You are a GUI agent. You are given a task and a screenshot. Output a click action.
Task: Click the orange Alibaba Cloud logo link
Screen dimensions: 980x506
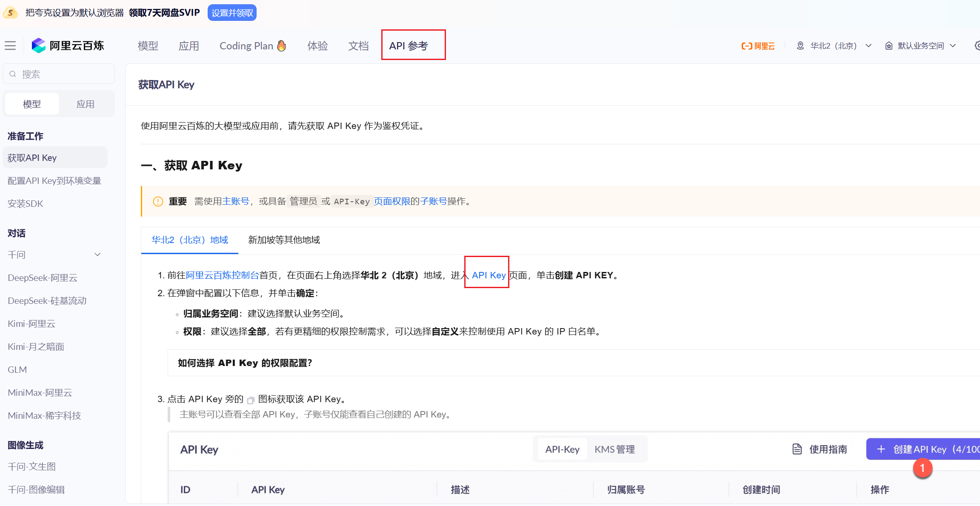(x=758, y=46)
